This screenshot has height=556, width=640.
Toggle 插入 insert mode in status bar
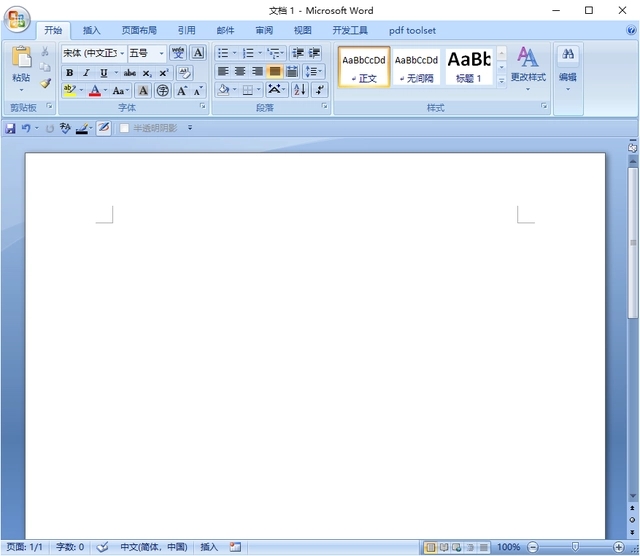[209, 547]
